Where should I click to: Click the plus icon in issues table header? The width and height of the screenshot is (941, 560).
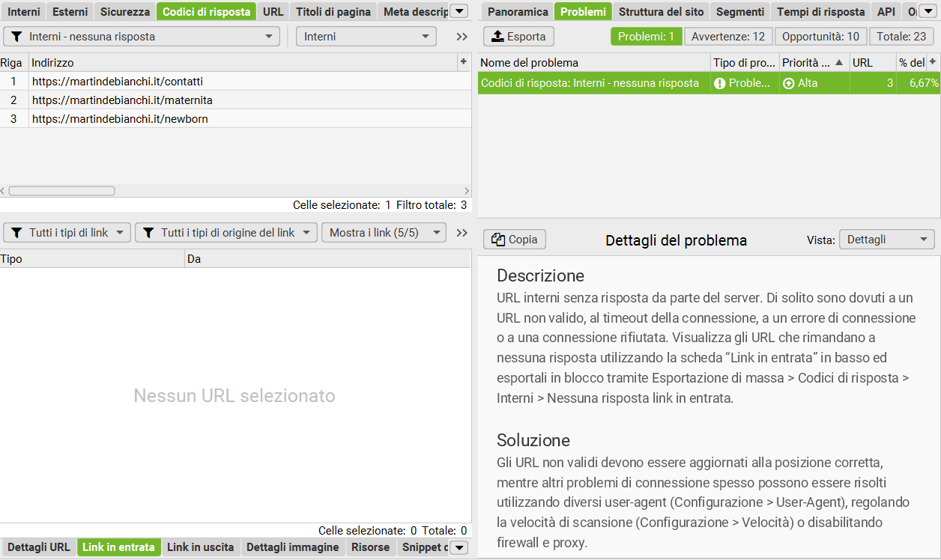[x=933, y=62]
